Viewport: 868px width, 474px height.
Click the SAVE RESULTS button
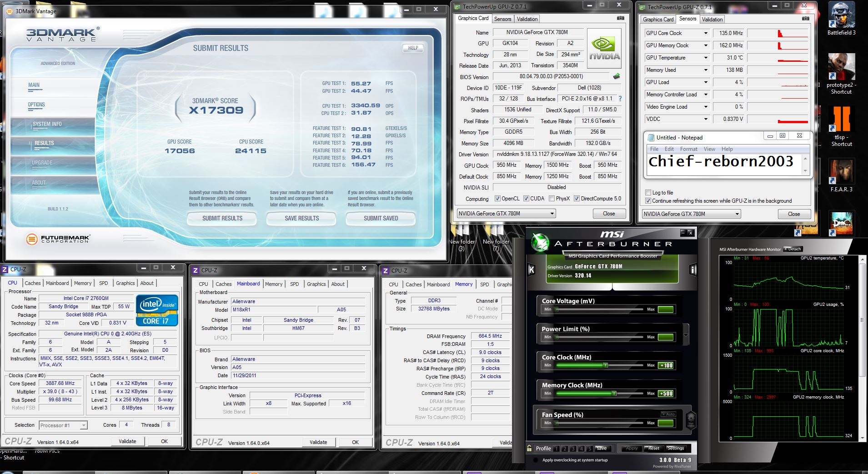click(x=301, y=219)
